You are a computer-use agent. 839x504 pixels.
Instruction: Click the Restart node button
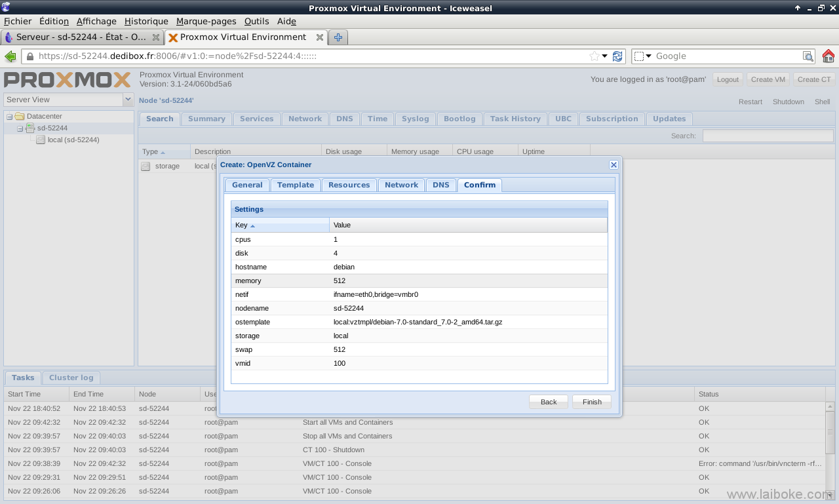[751, 102]
